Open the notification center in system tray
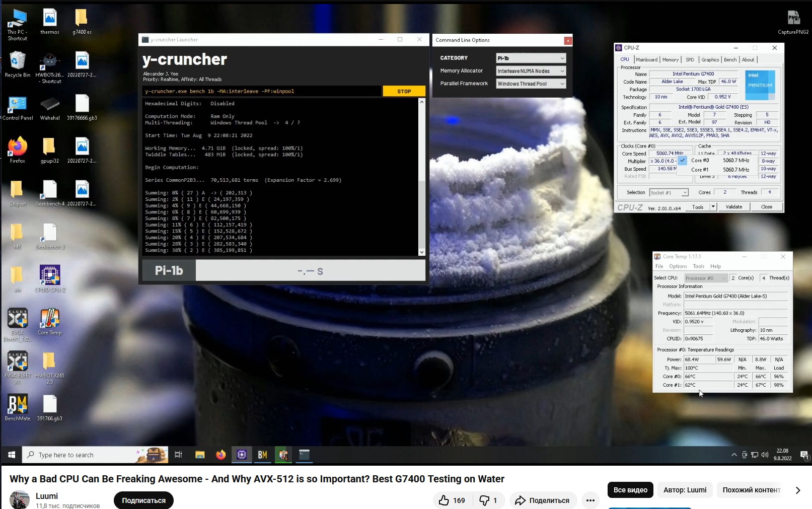This screenshot has width=812, height=509. pyautogui.click(x=804, y=455)
